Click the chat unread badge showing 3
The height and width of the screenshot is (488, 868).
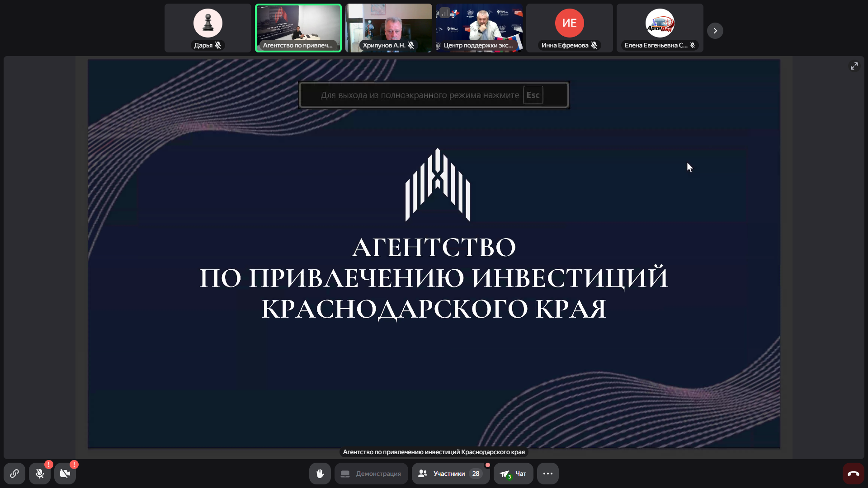pos(509,477)
